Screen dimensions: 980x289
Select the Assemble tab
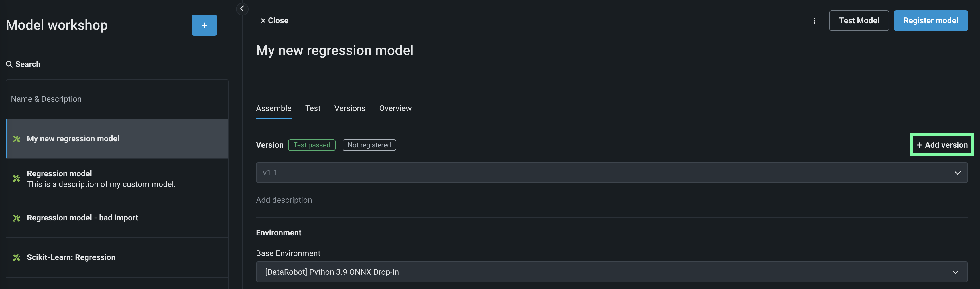[273, 108]
